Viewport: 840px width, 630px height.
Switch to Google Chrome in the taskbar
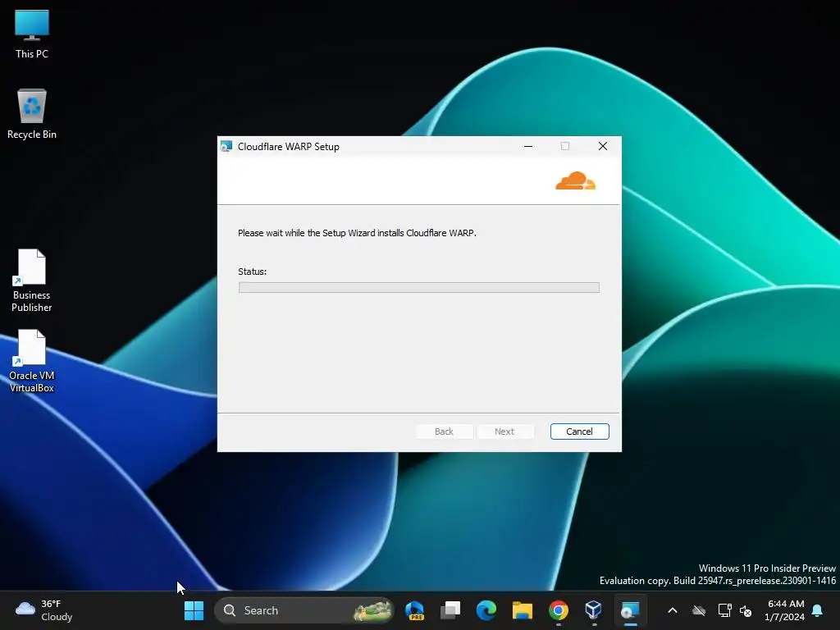pos(558,610)
